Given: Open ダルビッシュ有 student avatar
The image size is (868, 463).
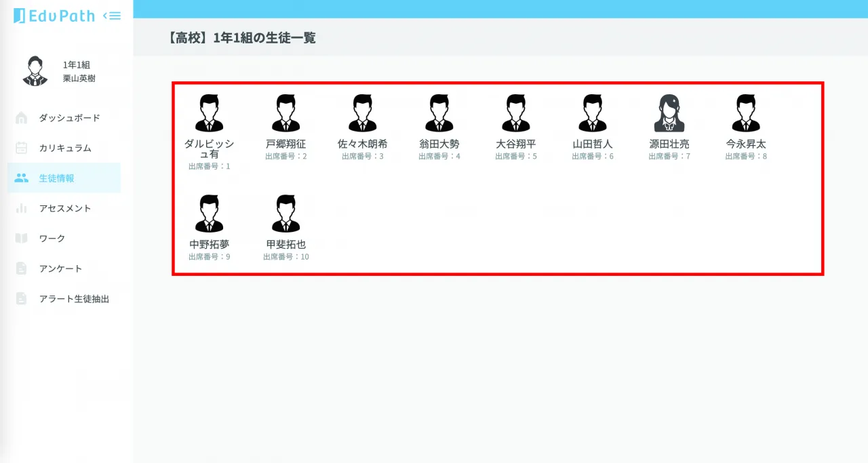Looking at the screenshot, I should [210, 113].
